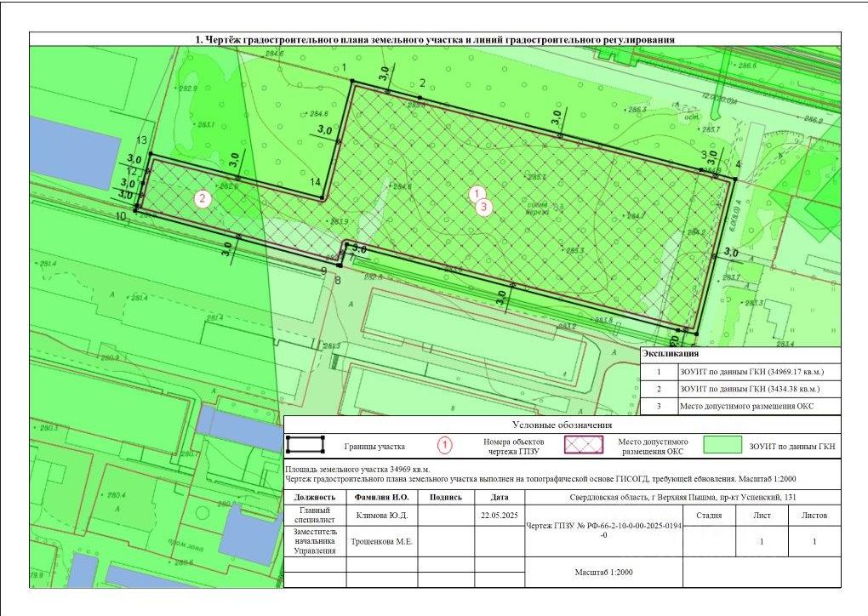This screenshot has height=616, width=868.
Task: Select explication row 'ЗОУИТ по данным ГКН (34969.17 кв.м.)'
Action: click(x=740, y=371)
